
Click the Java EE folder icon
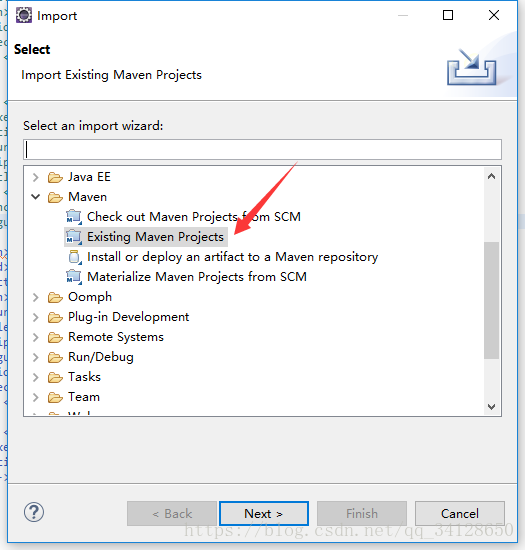tap(55, 177)
